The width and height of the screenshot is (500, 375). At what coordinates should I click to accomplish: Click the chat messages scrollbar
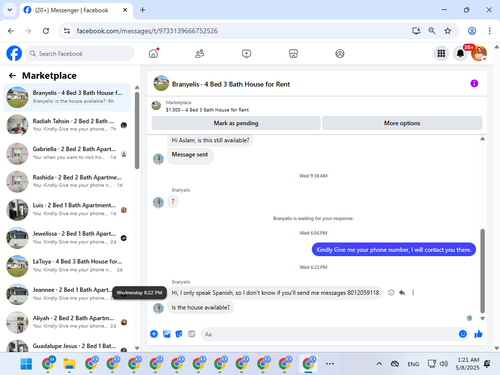click(482, 271)
